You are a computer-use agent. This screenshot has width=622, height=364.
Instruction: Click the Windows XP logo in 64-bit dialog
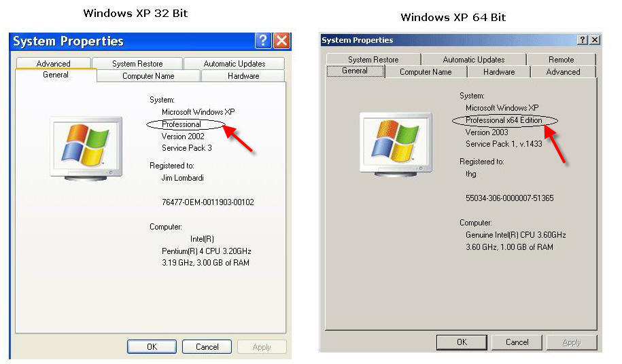(x=396, y=145)
